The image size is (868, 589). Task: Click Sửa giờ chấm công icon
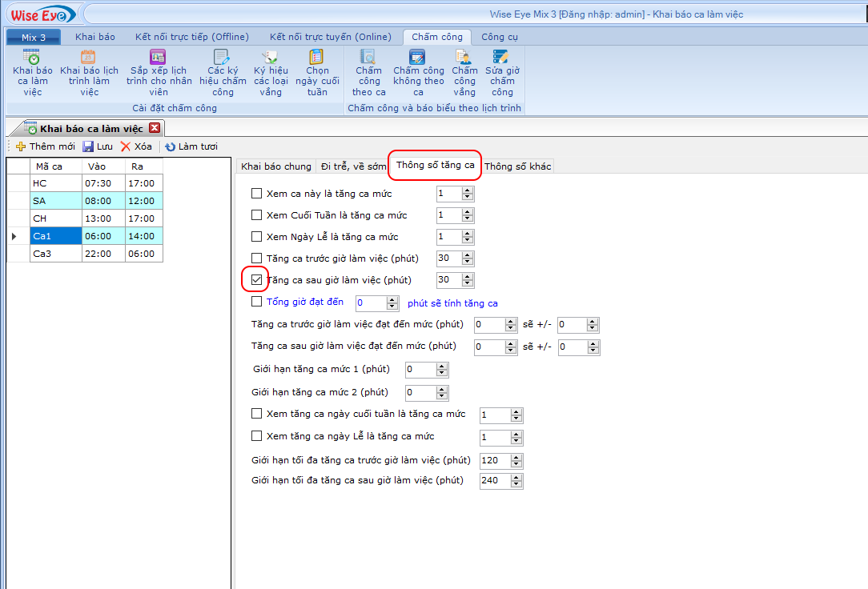click(502, 58)
